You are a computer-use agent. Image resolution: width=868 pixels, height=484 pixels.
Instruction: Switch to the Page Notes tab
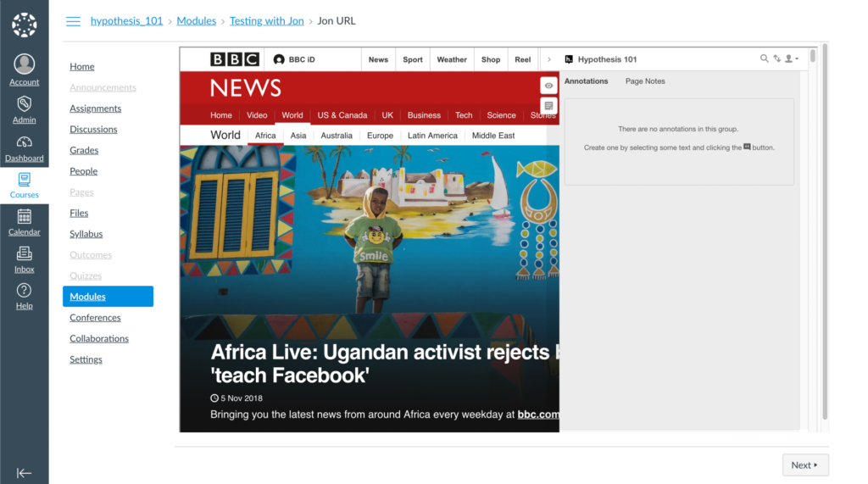coord(645,81)
